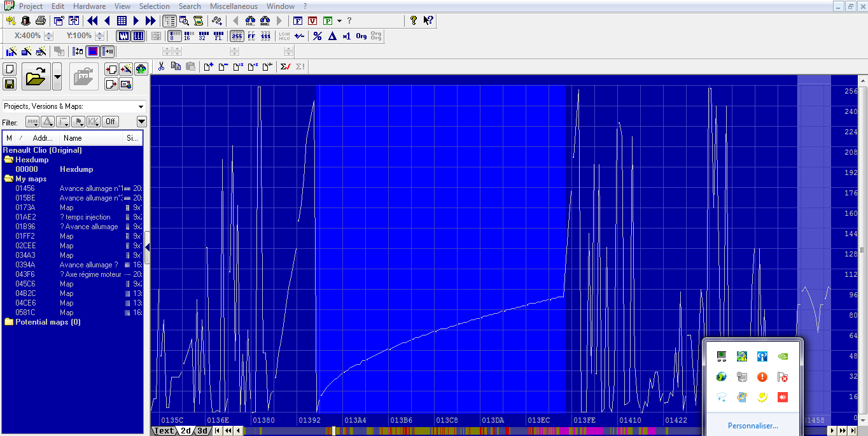Expand the Potential maps (0) folder
The height and width of the screenshot is (436, 868).
(9, 322)
